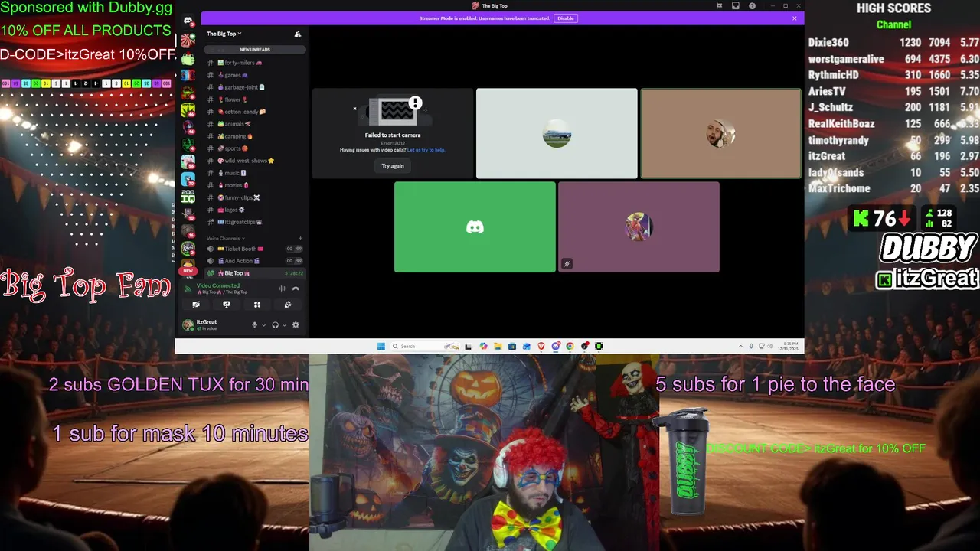Click itzGreat user avatar in user panel
Image resolution: width=980 pixels, height=551 pixels.
pyautogui.click(x=188, y=325)
